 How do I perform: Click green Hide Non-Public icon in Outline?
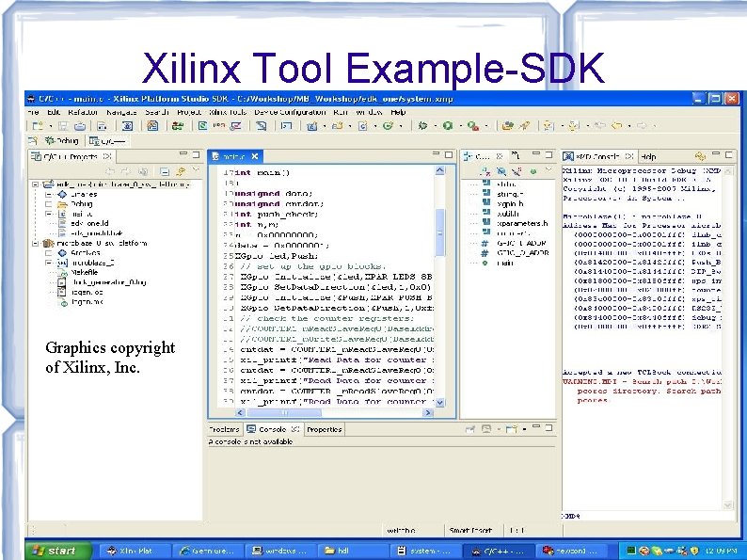(x=533, y=171)
